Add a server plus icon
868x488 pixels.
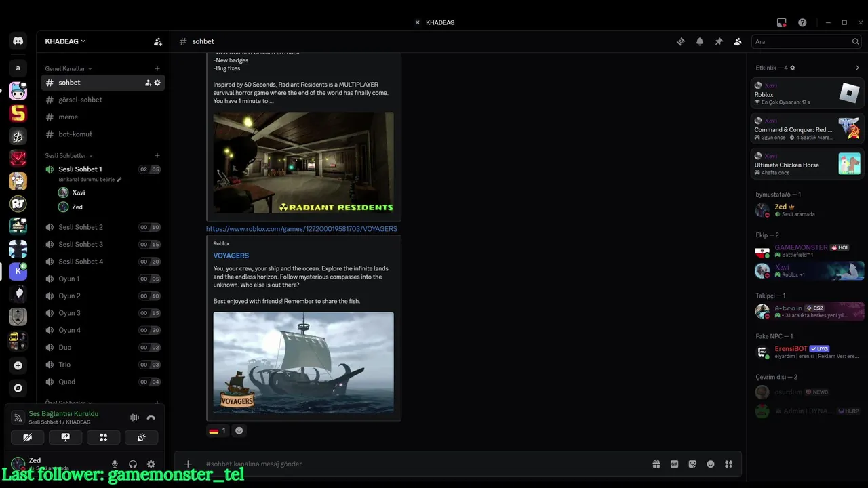point(18,365)
